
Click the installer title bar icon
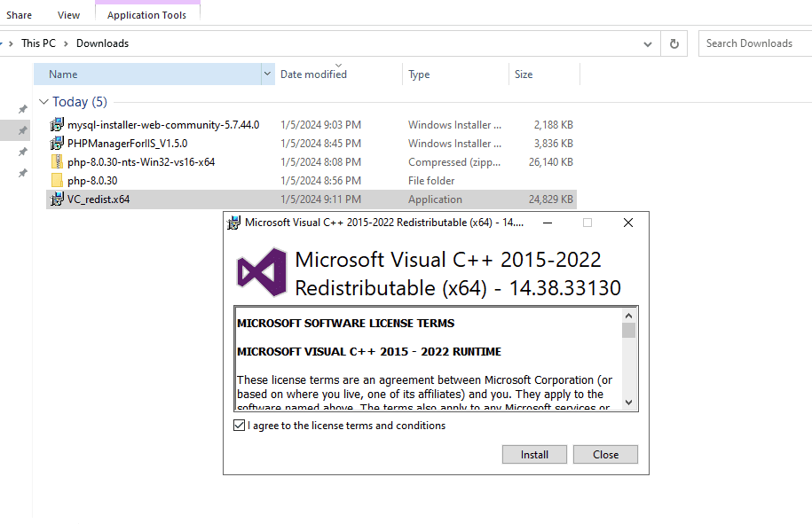coord(234,223)
